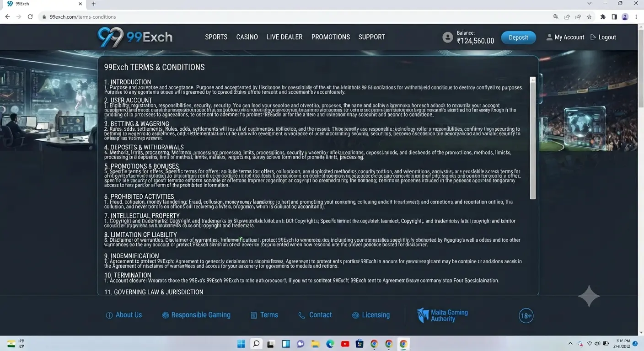Open the SPORTS menu
The width and height of the screenshot is (644, 351).
(x=216, y=37)
